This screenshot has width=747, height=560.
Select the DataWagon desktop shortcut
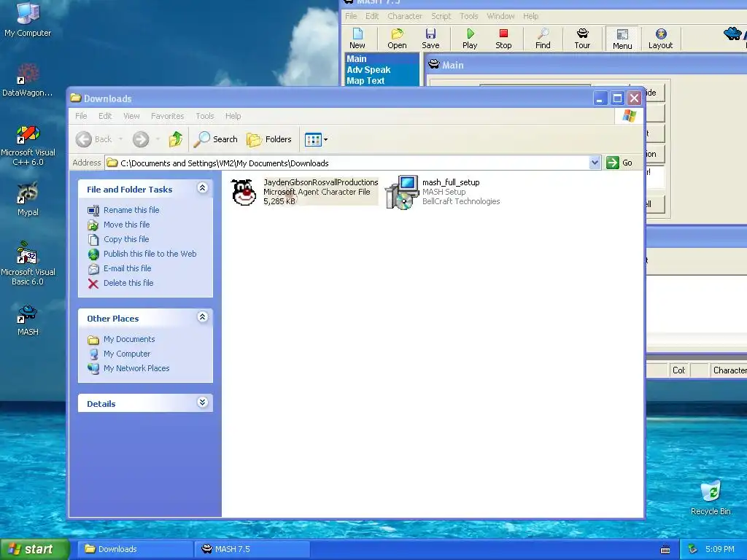pyautogui.click(x=28, y=80)
